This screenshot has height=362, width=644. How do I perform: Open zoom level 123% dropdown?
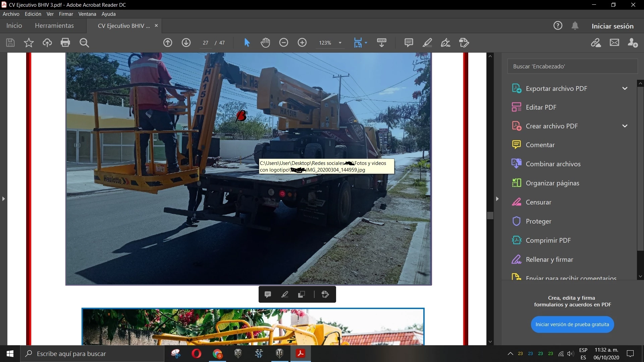340,43
